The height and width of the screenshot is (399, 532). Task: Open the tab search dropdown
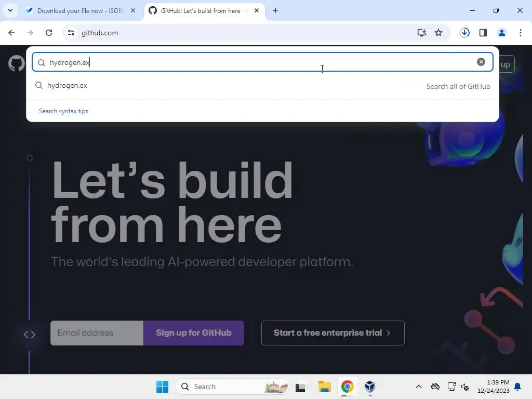(10, 10)
